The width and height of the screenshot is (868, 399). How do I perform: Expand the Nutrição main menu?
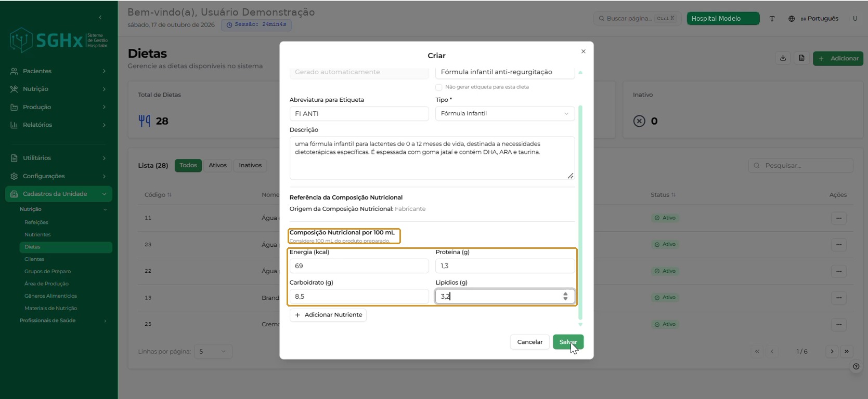click(59, 89)
